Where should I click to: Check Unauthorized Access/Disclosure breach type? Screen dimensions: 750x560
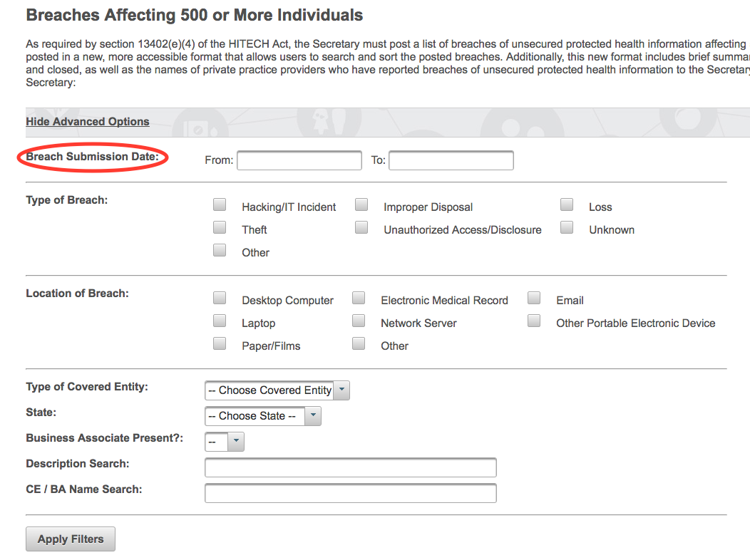(x=361, y=227)
